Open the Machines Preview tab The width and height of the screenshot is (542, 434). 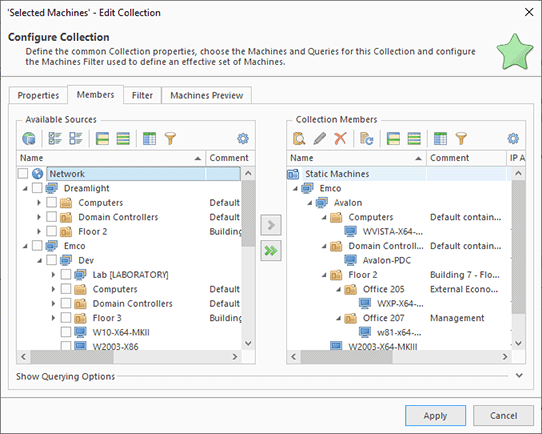[206, 95]
